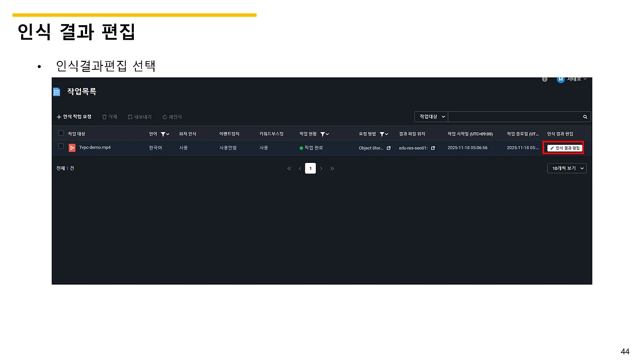
Task: Click the search input field
Action: click(x=514, y=117)
